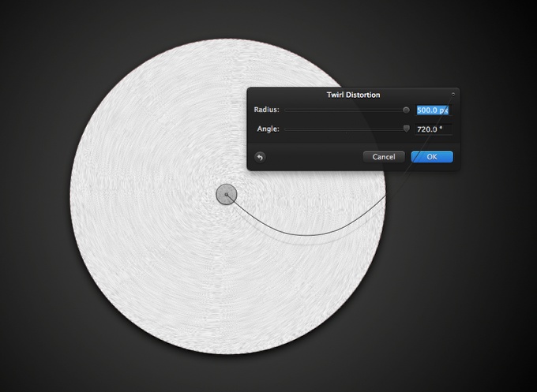
Task: Click the Angle label text
Action: tap(268, 129)
